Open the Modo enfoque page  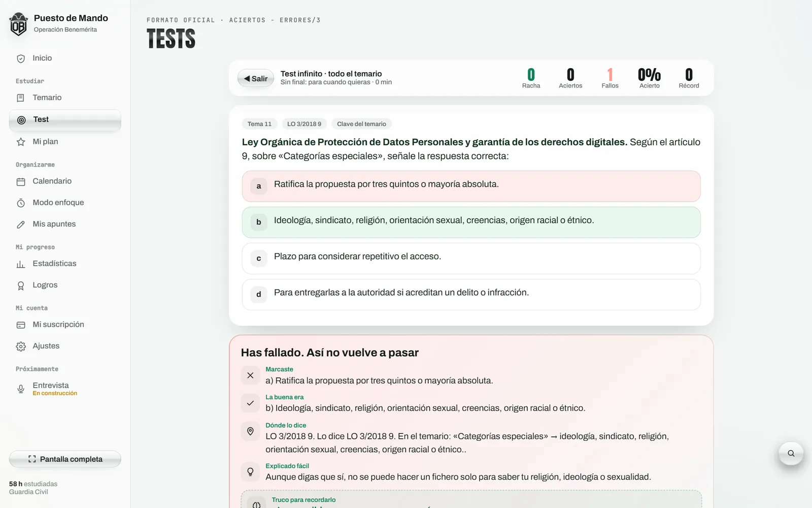click(x=65, y=203)
